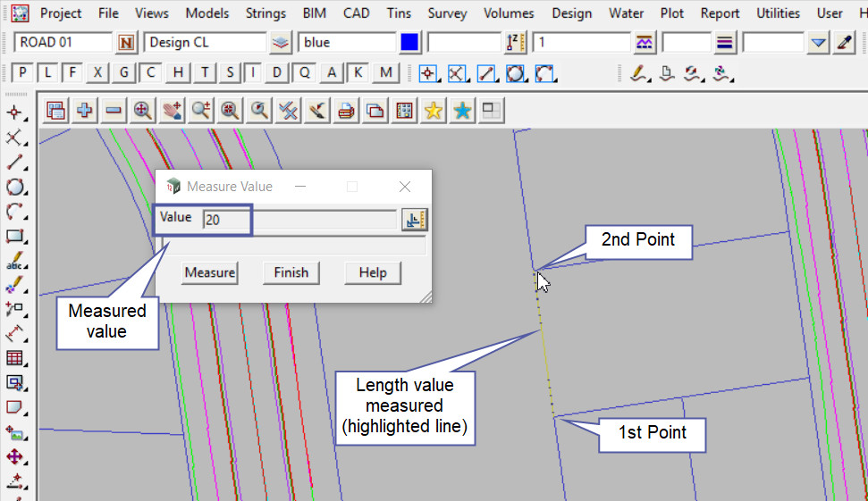Viewport: 868px width, 501px height.
Task: Click Help in Measure Value dialog
Action: [373, 272]
